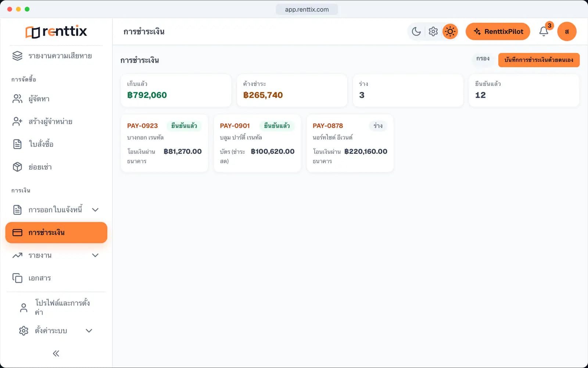Click นอร์ทไซด์ อีเวนต์ customer name
The image size is (588, 368).
(x=333, y=137)
